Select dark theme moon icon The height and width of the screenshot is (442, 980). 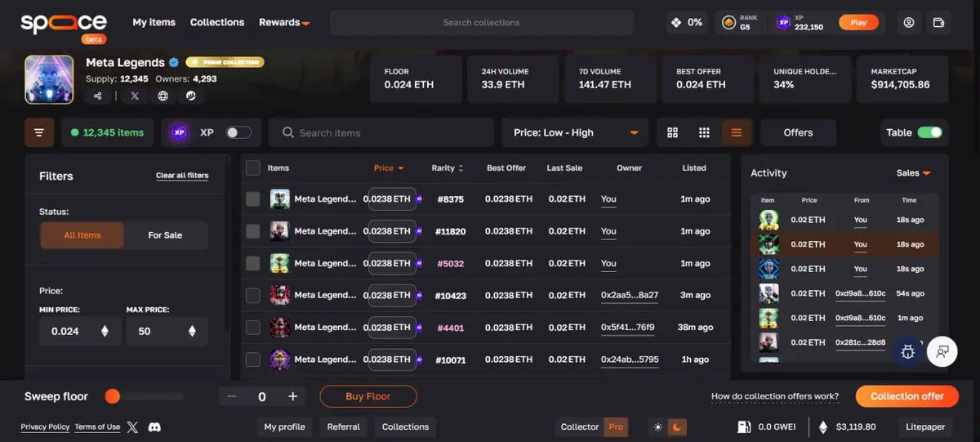tap(676, 426)
